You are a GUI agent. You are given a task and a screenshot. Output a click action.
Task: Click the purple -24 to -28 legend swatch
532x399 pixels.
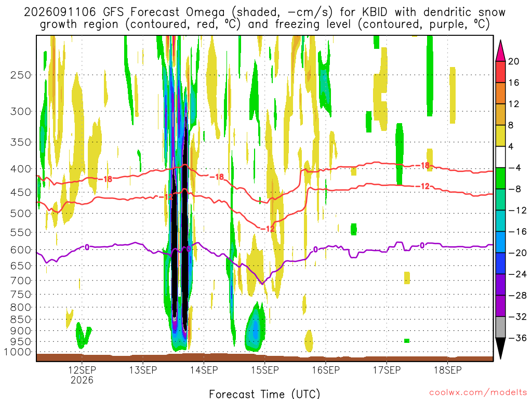500,285
